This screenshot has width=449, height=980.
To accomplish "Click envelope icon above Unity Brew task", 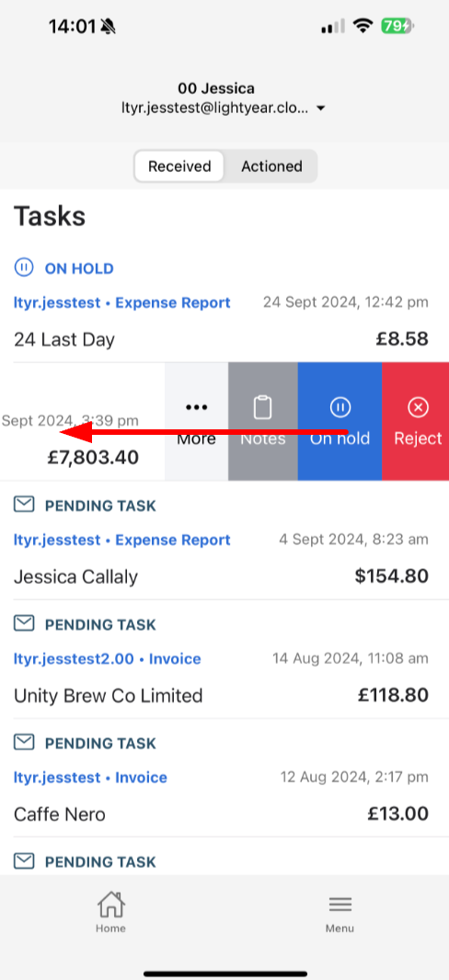I will [x=24, y=623].
